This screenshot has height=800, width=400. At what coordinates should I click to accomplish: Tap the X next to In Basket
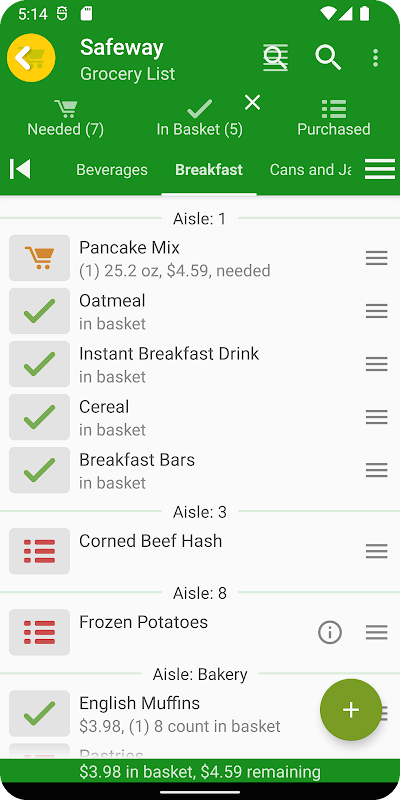coord(253,103)
